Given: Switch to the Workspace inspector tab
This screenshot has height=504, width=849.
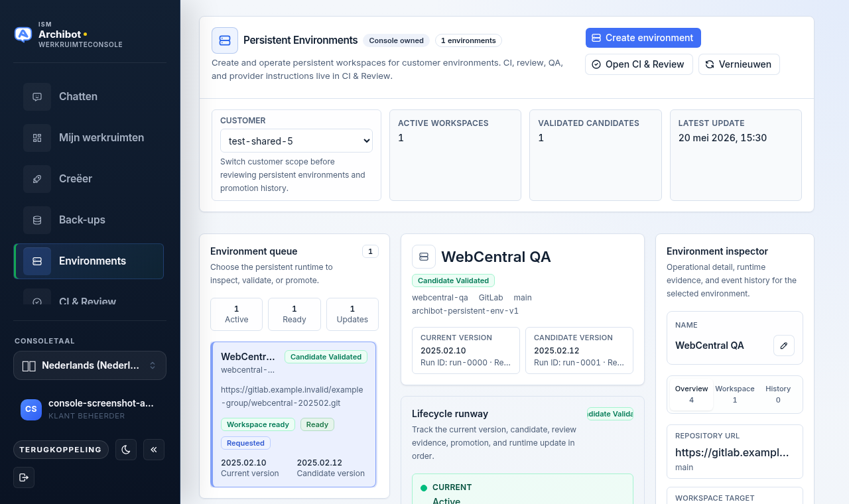Looking at the screenshot, I should pos(735,395).
